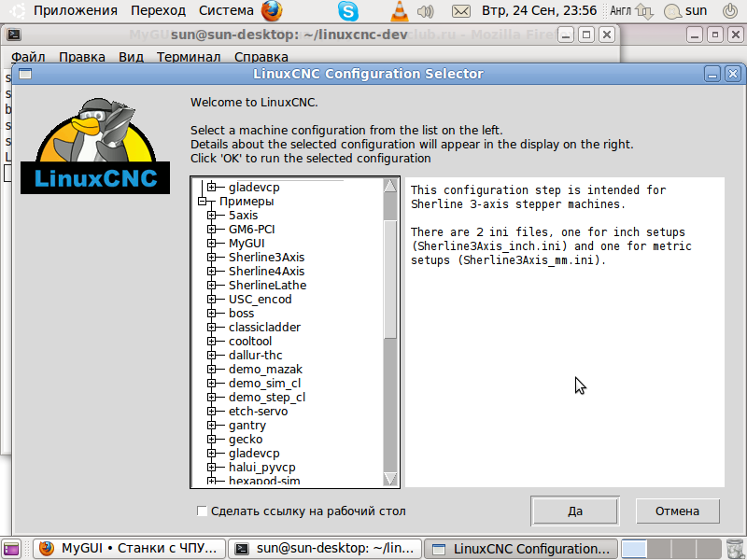
Task: Cancel with the Отмена button
Action: tap(678, 511)
